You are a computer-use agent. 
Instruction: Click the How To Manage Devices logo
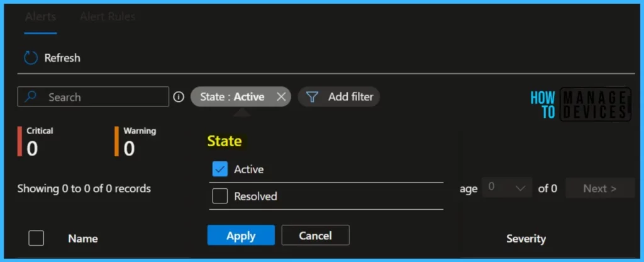[580, 104]
